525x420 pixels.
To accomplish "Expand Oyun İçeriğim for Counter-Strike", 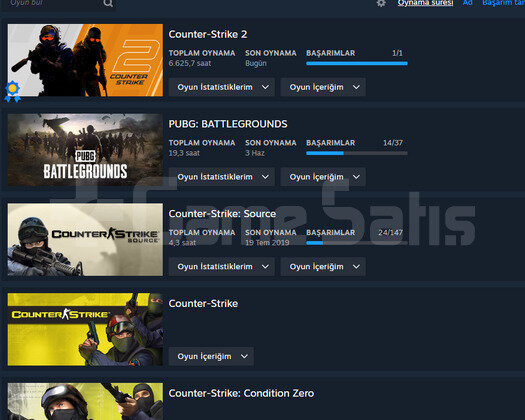I will tap(211, 356).
